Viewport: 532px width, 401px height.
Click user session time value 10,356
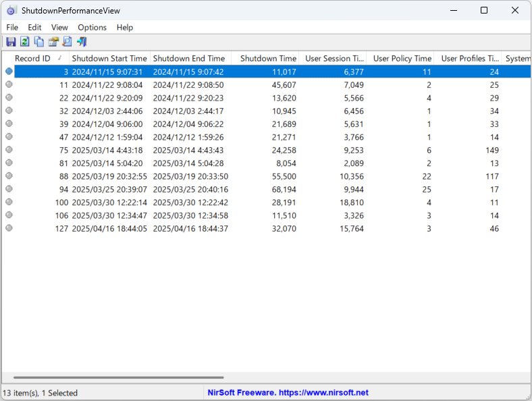coord(352,176)
